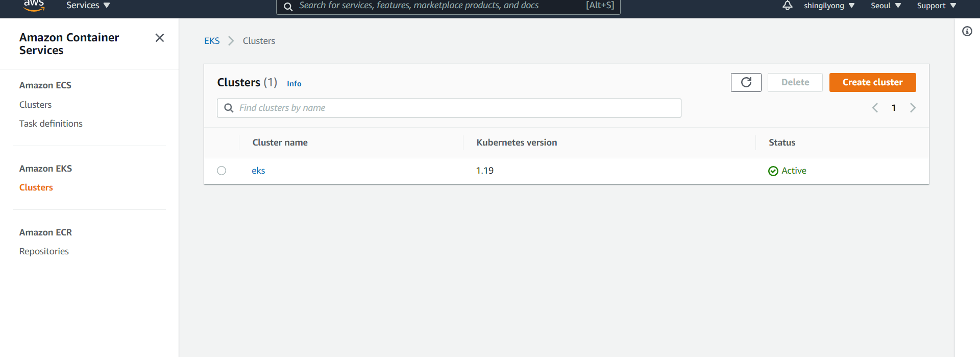The height and width of the screenshot is (357, 980).
Task: Open the Seoul region dropdown
Action: click(x=886, y=6)
